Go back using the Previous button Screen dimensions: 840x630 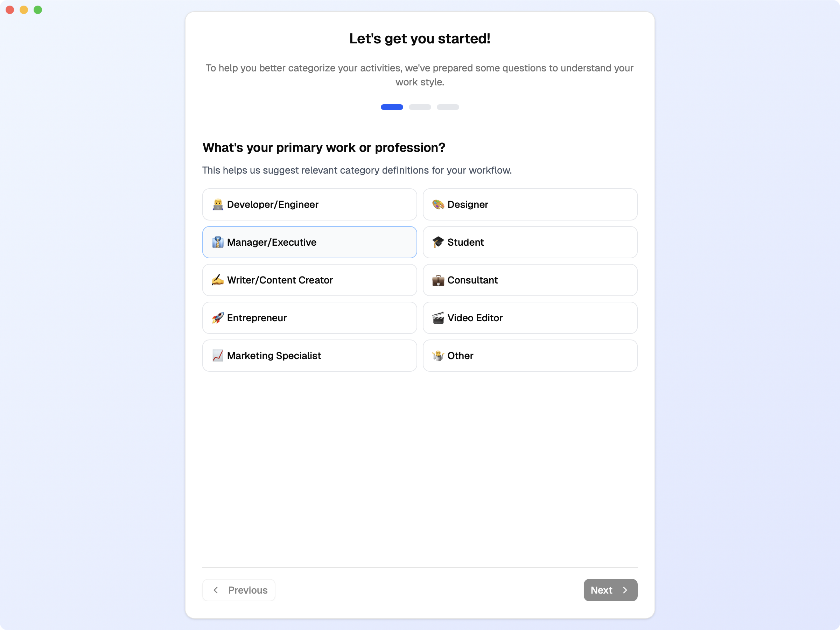point(238,590)
